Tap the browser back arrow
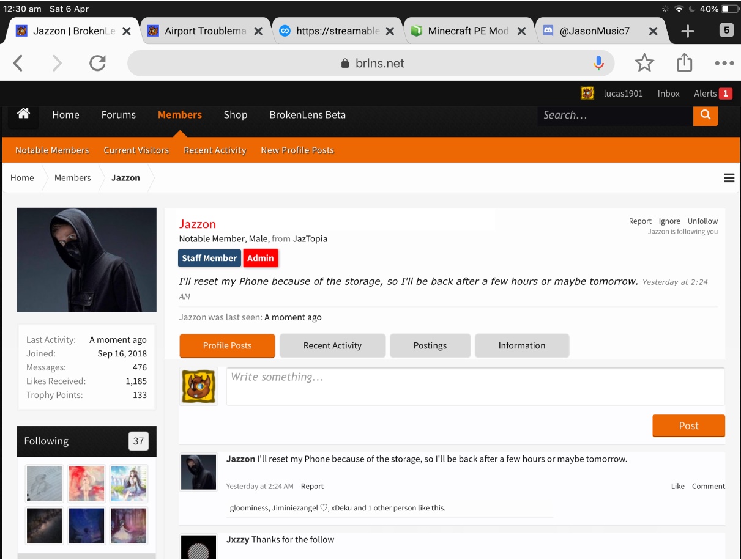This screenshot has width=741, height=560. [18, 63]
